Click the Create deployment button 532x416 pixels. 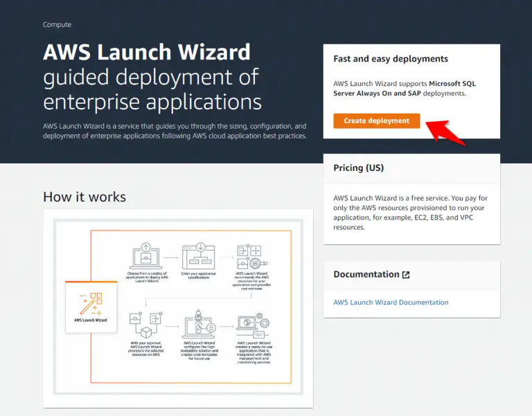[x=377, y=120]
